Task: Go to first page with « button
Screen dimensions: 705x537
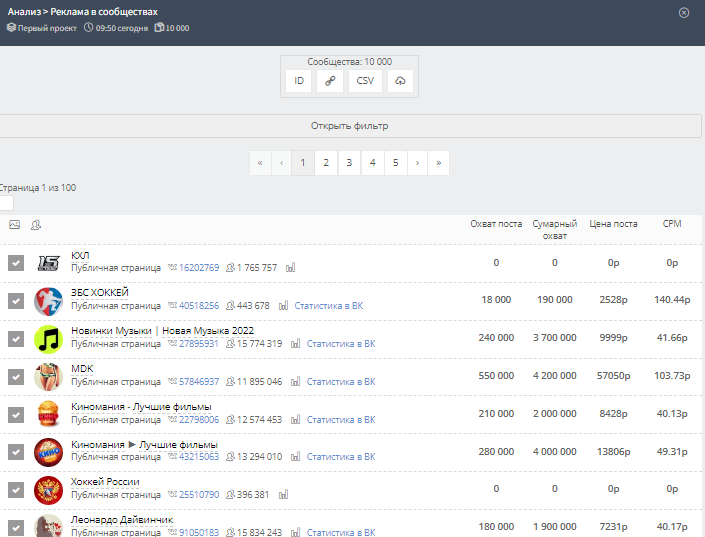Action: tap(260, 163)
